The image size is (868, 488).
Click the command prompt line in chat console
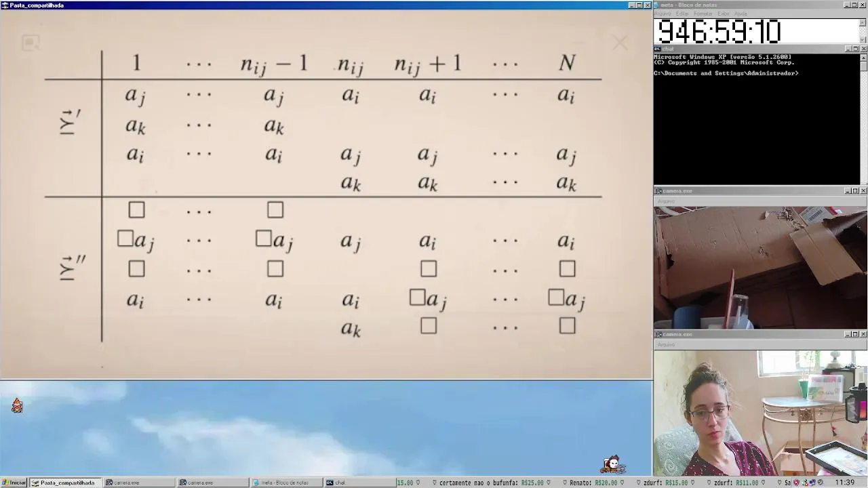(726, 73)
